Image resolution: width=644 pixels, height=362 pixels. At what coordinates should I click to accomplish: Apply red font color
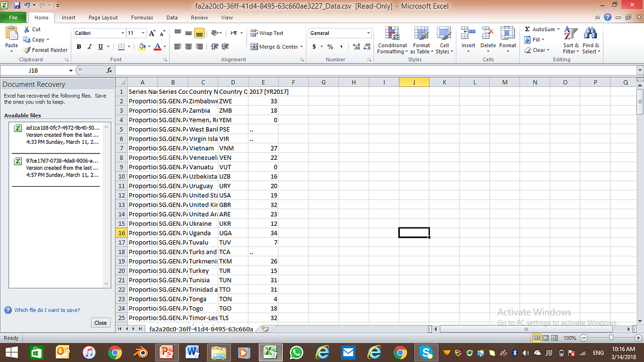(x=157, y=47)
